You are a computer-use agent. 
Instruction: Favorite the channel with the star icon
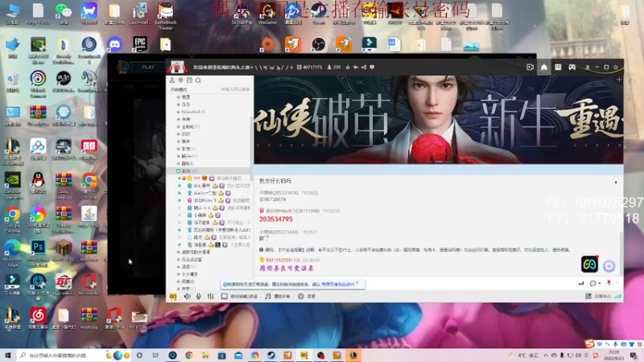coord(348,67)
